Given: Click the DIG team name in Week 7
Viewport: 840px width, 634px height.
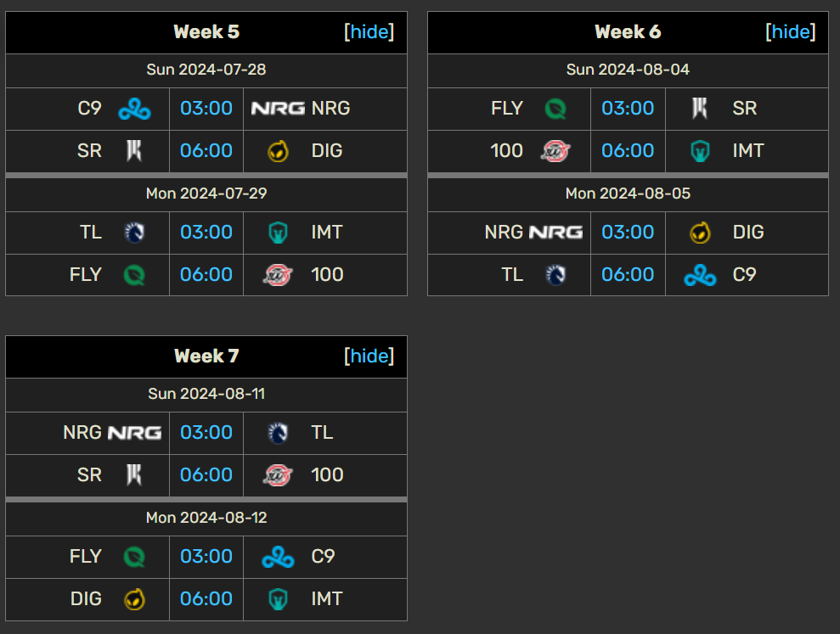Looking at the screenshot, I should (x=86, y=599).
